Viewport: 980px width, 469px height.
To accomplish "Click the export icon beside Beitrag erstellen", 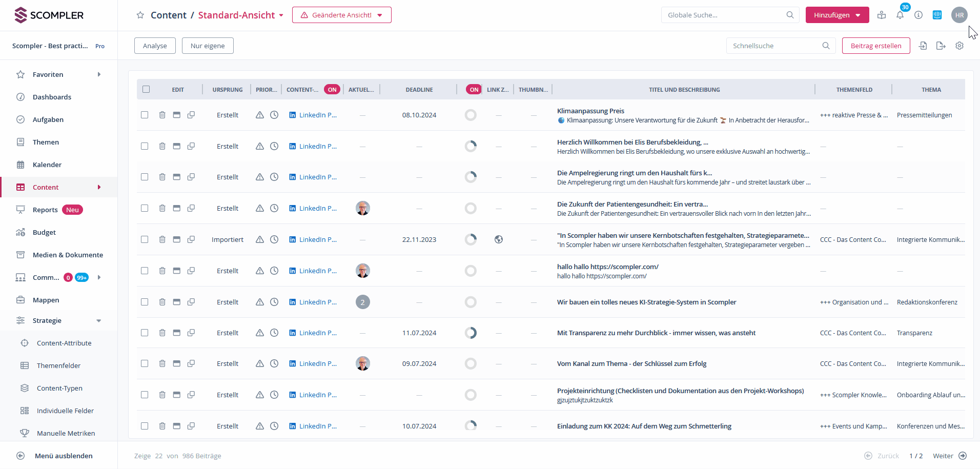I will pyautogui.click(x=941, y=46).
